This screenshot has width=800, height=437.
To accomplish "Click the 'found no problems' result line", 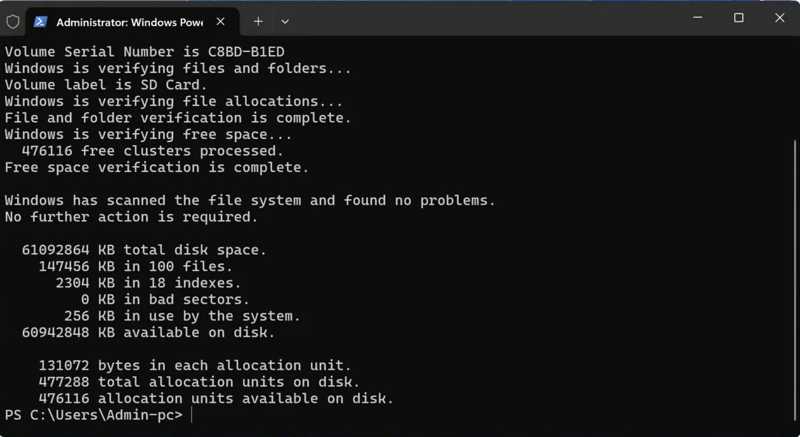I will (x=250, y=200).
